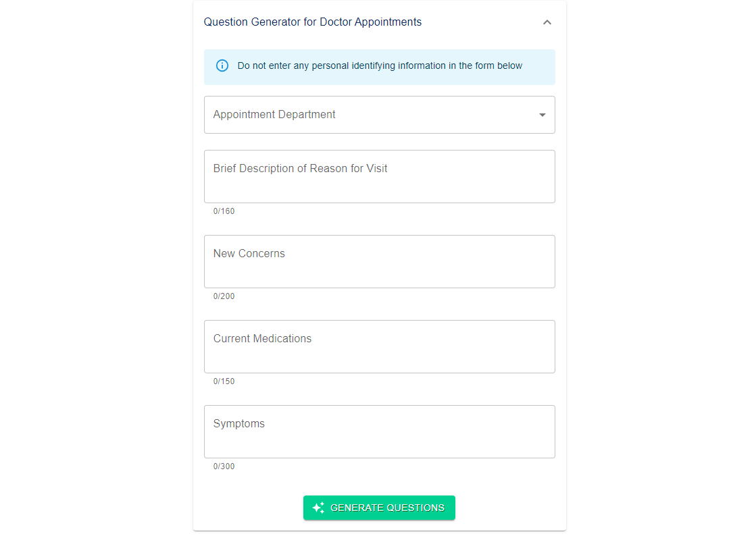The image size is (756, 536).
Task: Click the info circle icon in the notice
Action: tap(222, 65)
